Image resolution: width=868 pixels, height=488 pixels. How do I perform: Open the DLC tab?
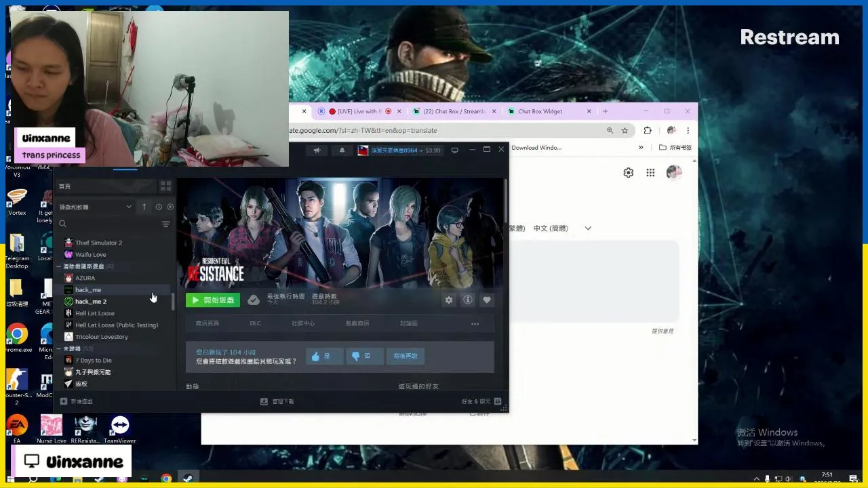pyautogui.click(x=255, y=323)
